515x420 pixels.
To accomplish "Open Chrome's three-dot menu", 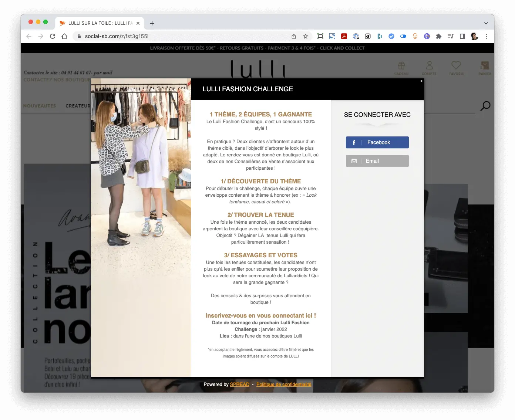I will click(x=486, y=36).
